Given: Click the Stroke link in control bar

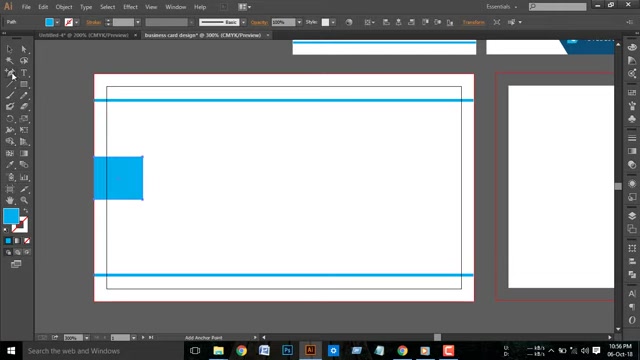Looking at the screenshot, I should click(x=93, y=22).
